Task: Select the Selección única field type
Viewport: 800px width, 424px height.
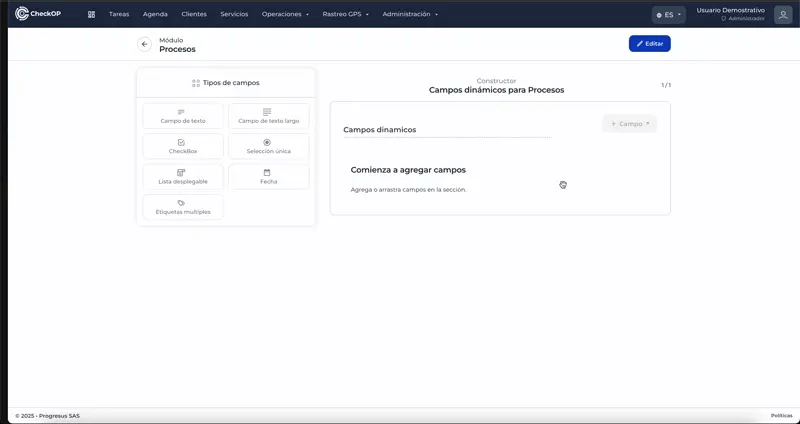Action: (269, 146)
